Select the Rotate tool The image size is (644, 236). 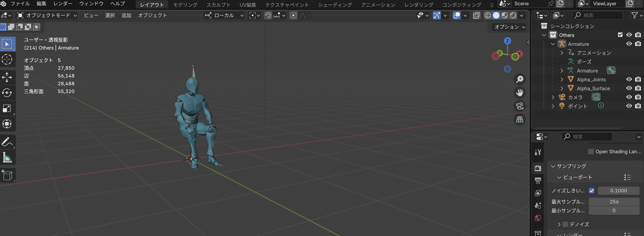coord(7,93)
